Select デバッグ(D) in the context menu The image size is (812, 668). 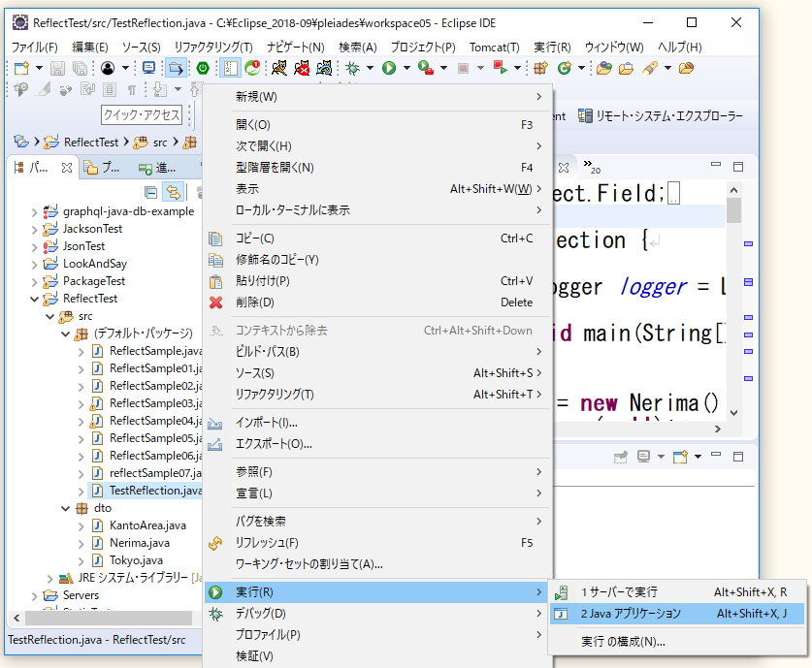376,614
